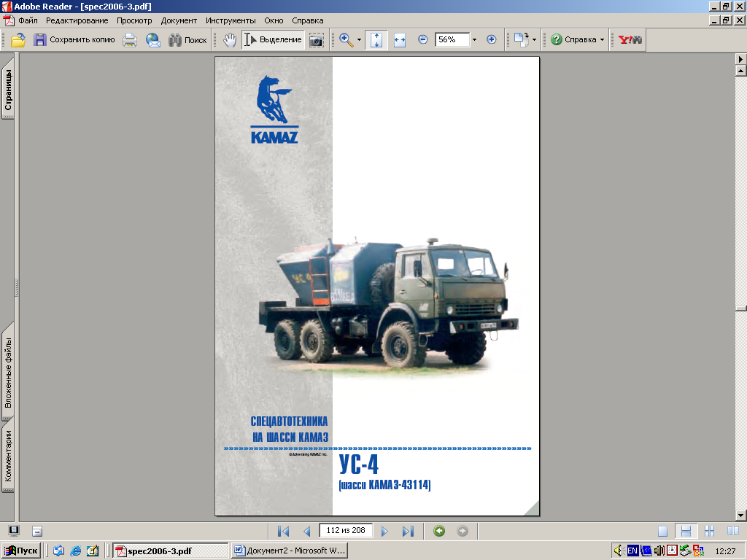Select the Zoom In magnifier tool

point(347,40)
